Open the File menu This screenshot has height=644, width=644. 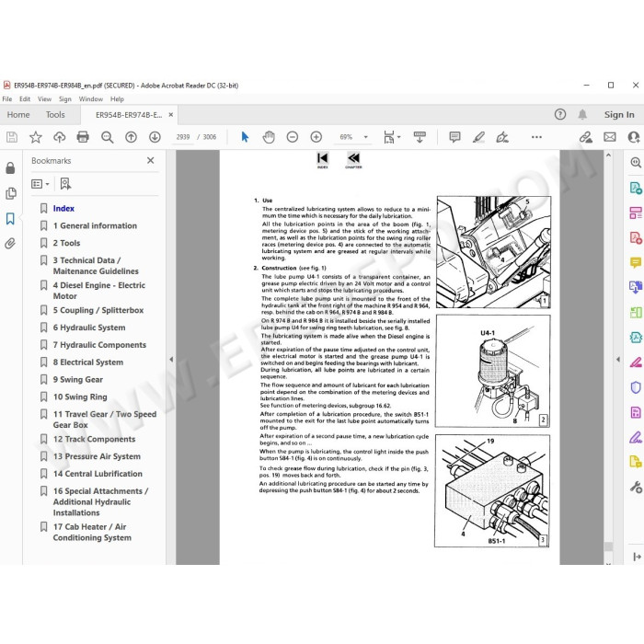(7, 99)
